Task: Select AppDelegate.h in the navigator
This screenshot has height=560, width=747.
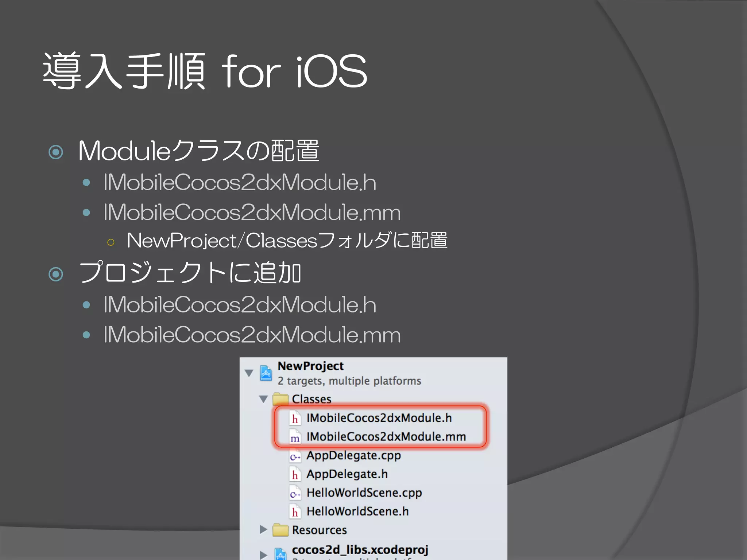Action: click(x=347, y=474)
